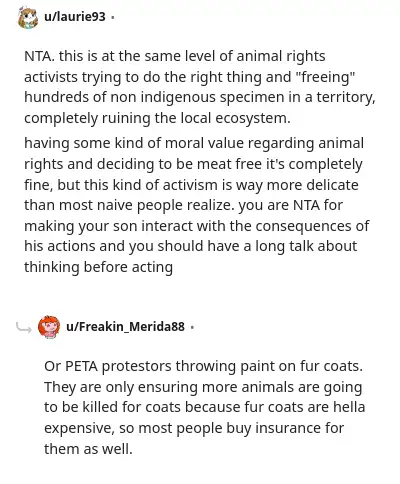Select the paragraph starting 'having some kind'
The image size is (400, 484).
(197, 205)
